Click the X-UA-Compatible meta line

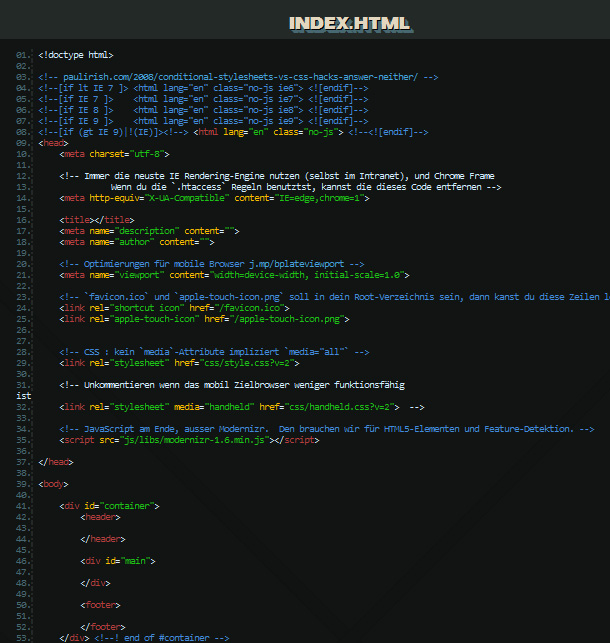tap(214, 198)
